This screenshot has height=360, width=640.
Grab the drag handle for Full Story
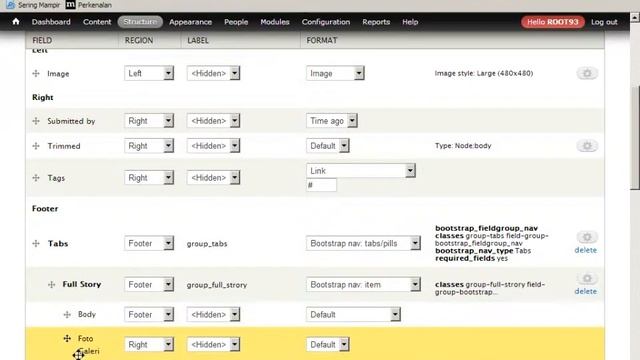click(51, 284)
